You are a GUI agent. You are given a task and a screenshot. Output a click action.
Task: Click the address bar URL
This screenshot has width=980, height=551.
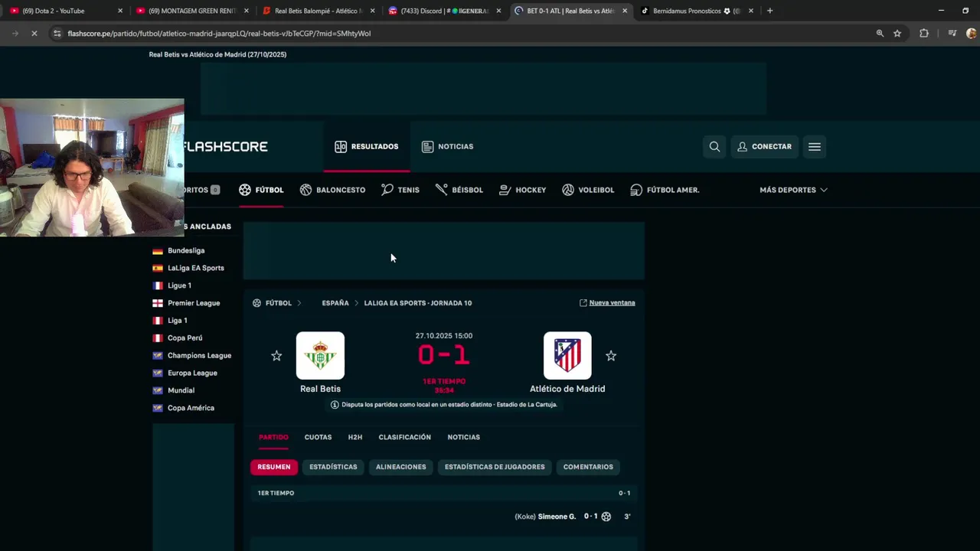coord(219,34)
